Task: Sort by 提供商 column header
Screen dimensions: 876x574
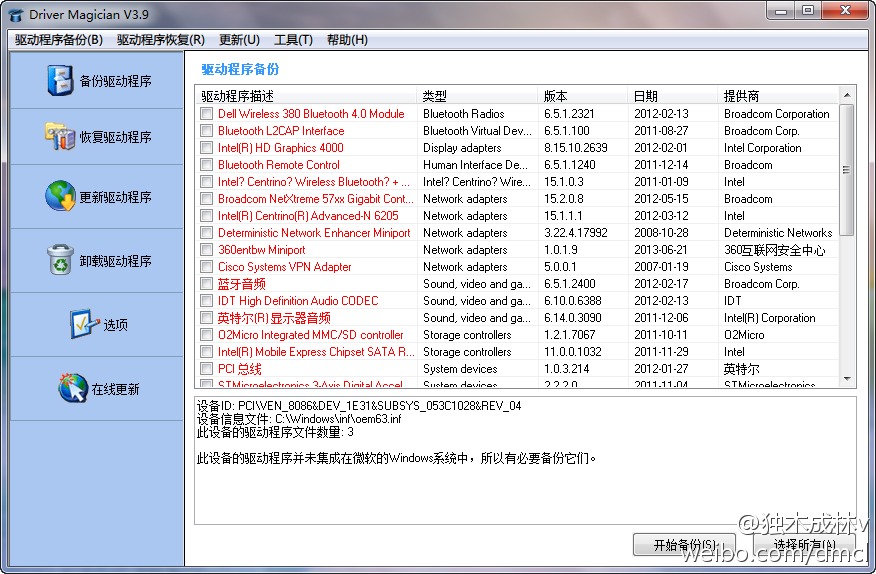Action: [x=778, y=96]
